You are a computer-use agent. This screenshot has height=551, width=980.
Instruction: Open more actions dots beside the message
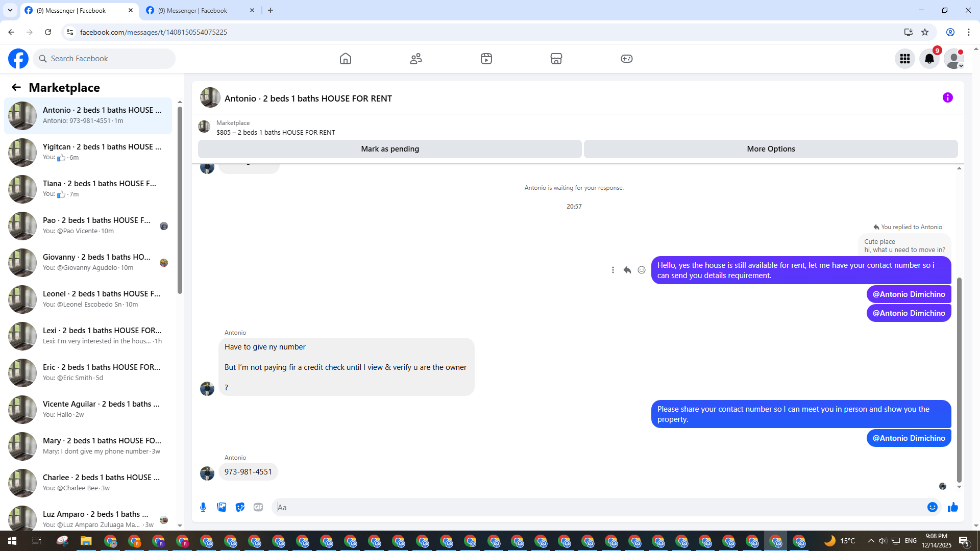click(613, 270)
